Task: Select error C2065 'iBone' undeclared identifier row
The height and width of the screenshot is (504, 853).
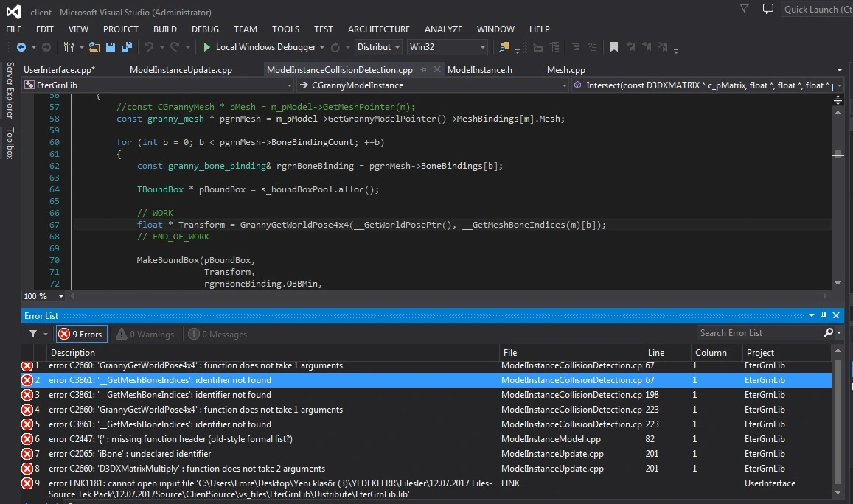Action: click(x=426, y=453)
